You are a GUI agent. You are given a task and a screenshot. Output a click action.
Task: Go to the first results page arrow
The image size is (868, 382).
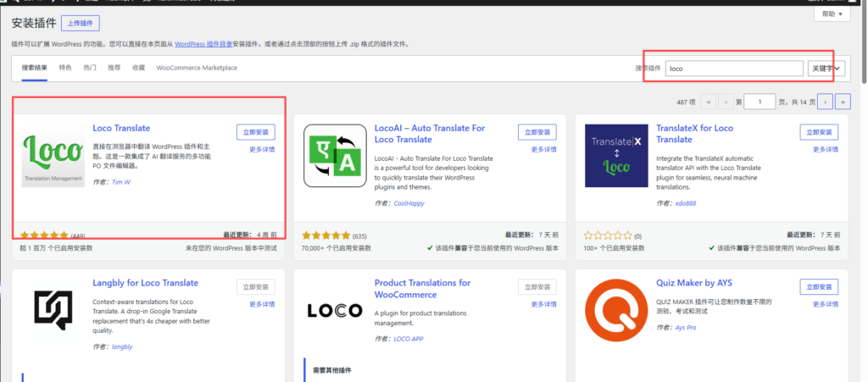pos(708,102)
